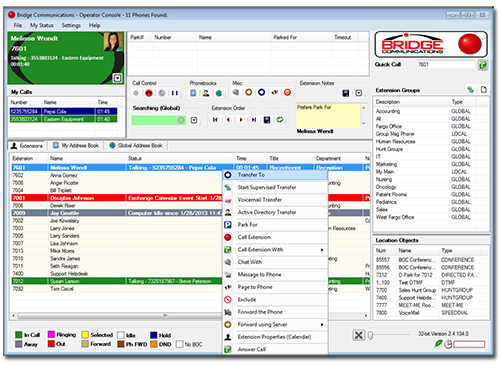Click the red no-entry icon under Misc
Viewport: 500px width, 365px height.
pyautogui.click(x=287, y=92)
